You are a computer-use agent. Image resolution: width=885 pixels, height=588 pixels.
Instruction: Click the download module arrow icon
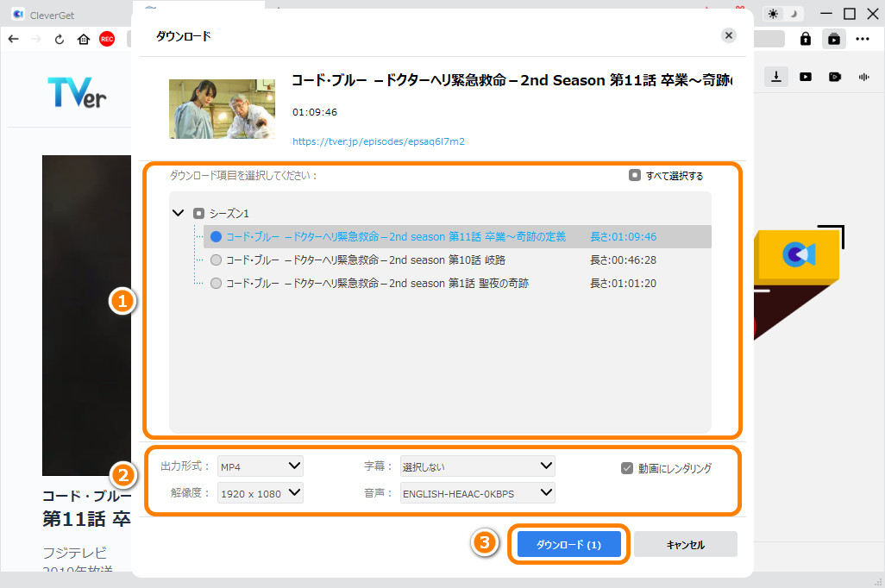point(775,76)
